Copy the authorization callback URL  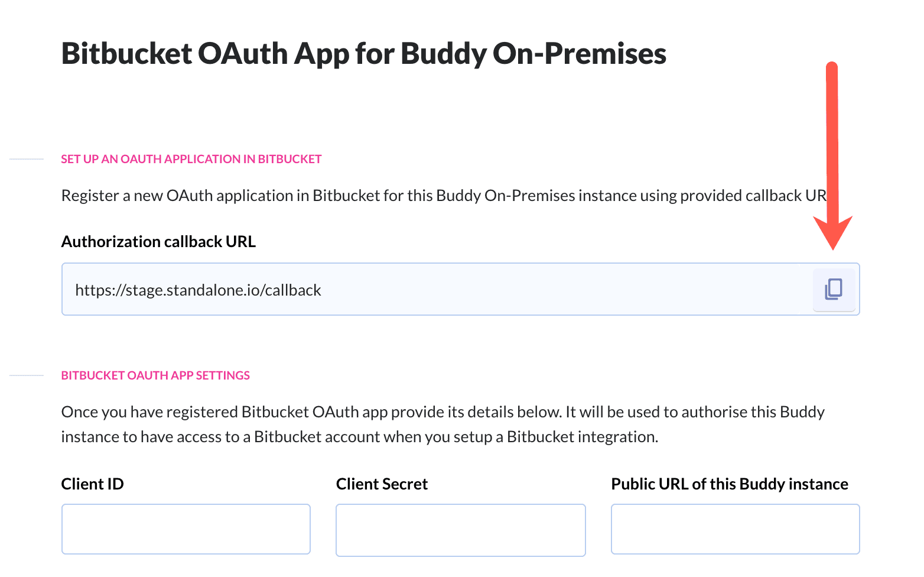(834, 289)
